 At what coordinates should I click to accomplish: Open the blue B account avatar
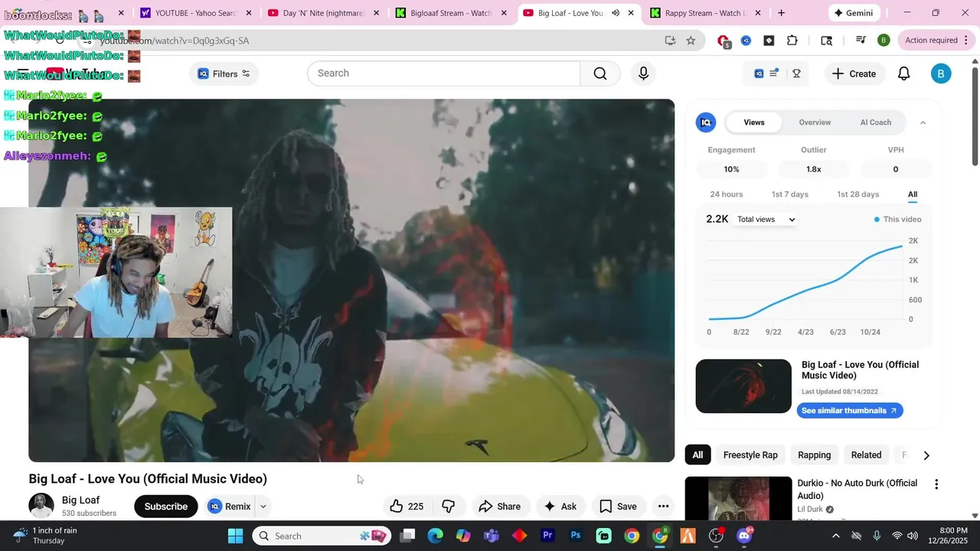click(x=941, y=73)
